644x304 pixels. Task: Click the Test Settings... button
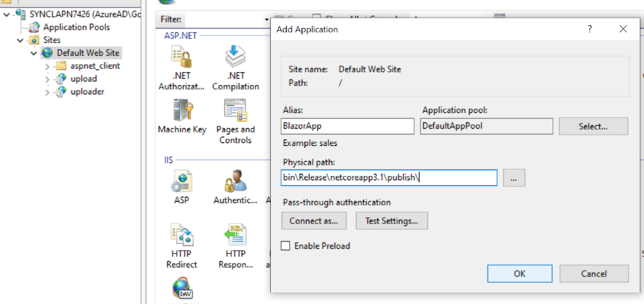[392, 221]
